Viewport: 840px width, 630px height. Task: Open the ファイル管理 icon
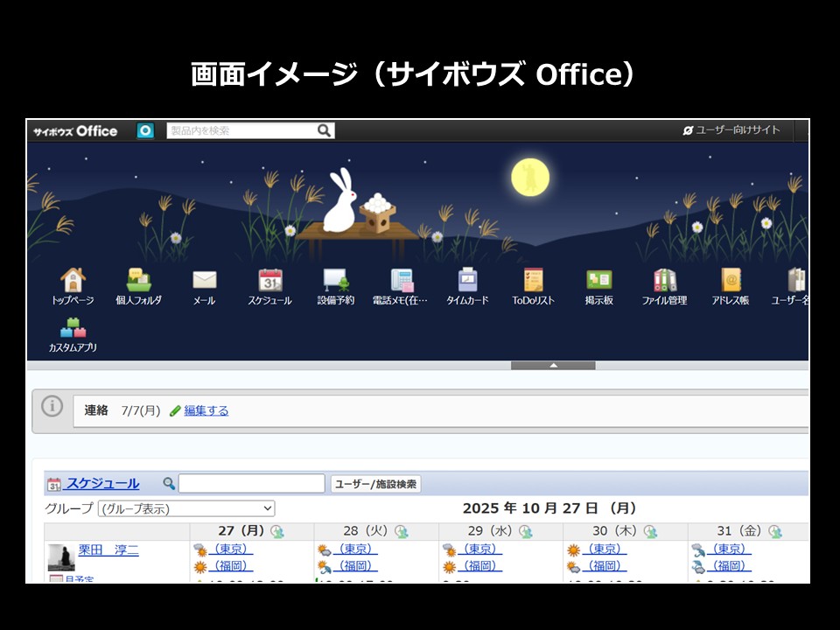665,281
